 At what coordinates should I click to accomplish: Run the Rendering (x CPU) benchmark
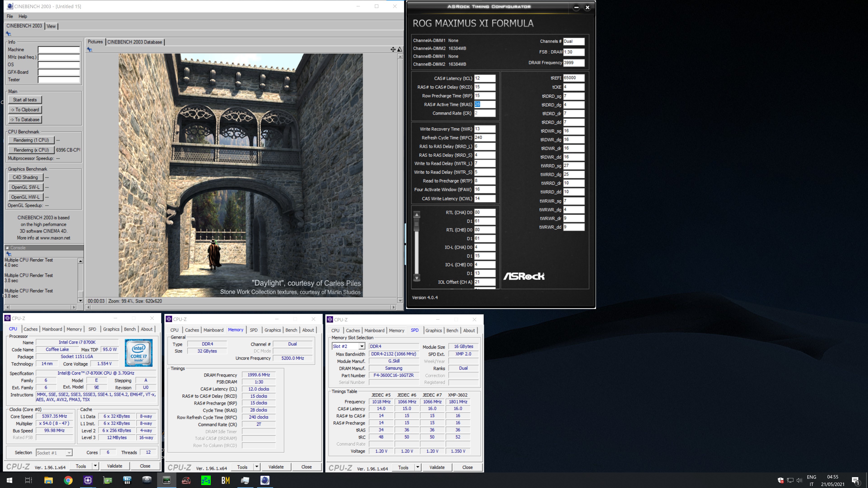click(x=31, y=150)
